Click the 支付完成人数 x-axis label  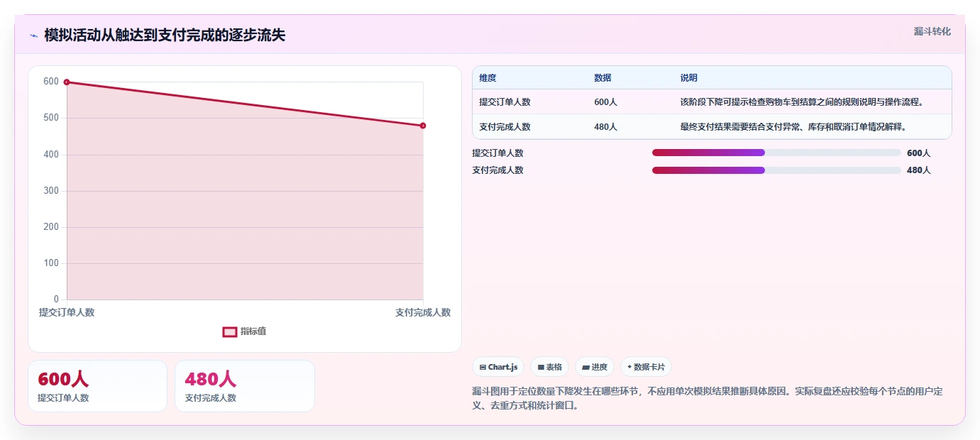(x=423, y=312)
